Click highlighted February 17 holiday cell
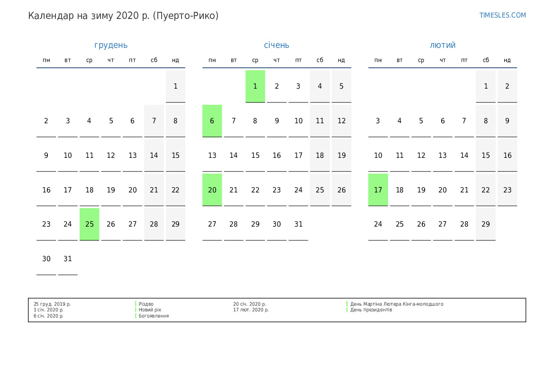This screenshot has height=392, width=554. [378, 190]
